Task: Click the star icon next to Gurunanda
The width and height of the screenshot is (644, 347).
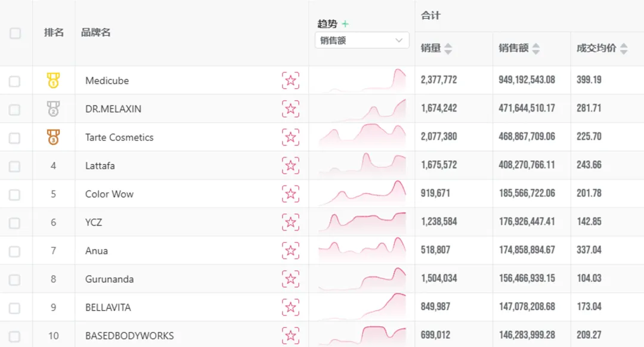Action: click(x=290, y=279)
